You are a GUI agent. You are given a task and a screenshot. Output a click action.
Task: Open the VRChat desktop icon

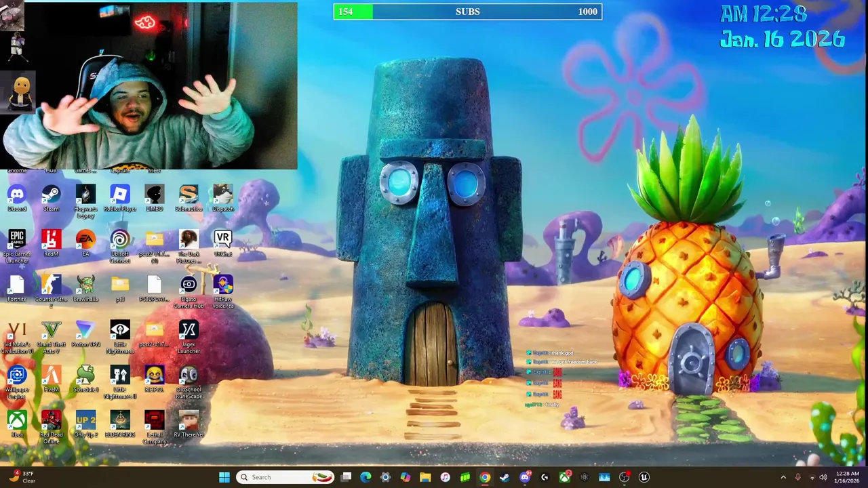(223, 243)
